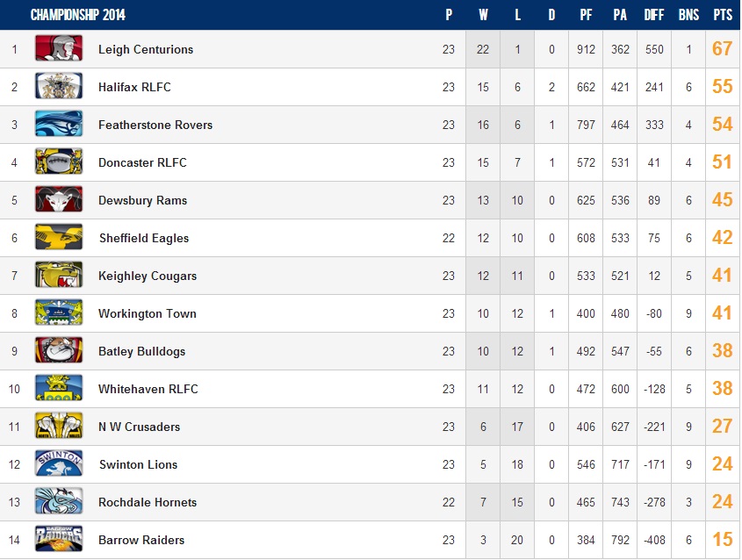The width and height of the screenshot is (742, 560).
Task: Click the Leigh Centurions team logo
Action: pos(59,49)
